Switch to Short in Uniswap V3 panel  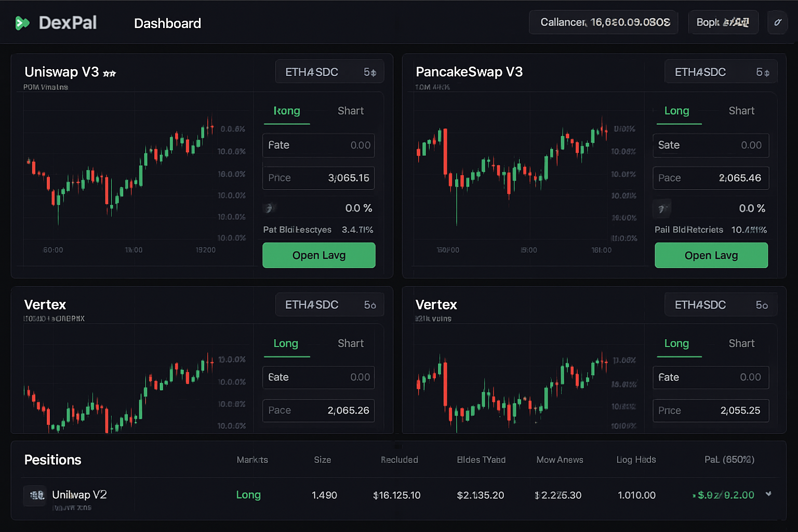click(x=350, y=111)
